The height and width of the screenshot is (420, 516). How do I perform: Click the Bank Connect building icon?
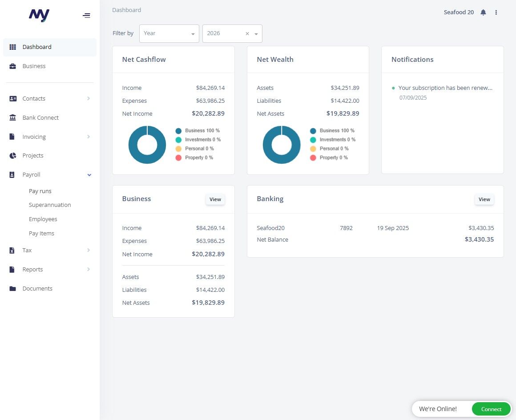pos(12,117)
